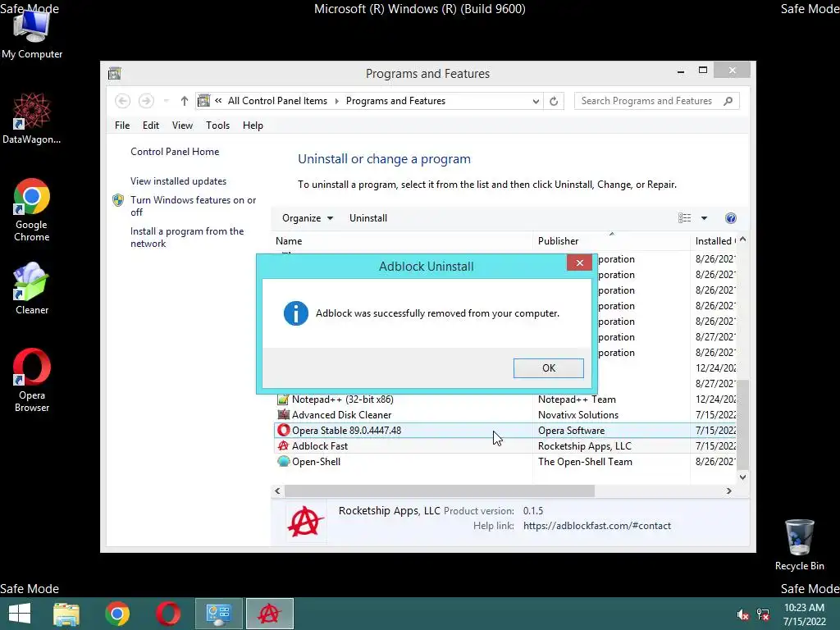Sort by Installed On column header
840x630 pixels.
click(714, 241)
